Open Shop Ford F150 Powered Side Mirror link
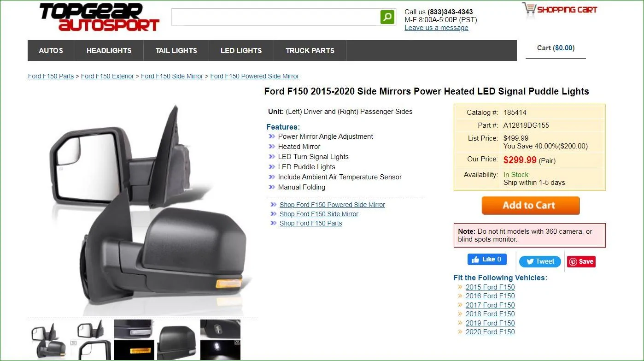 pos(332,205)
